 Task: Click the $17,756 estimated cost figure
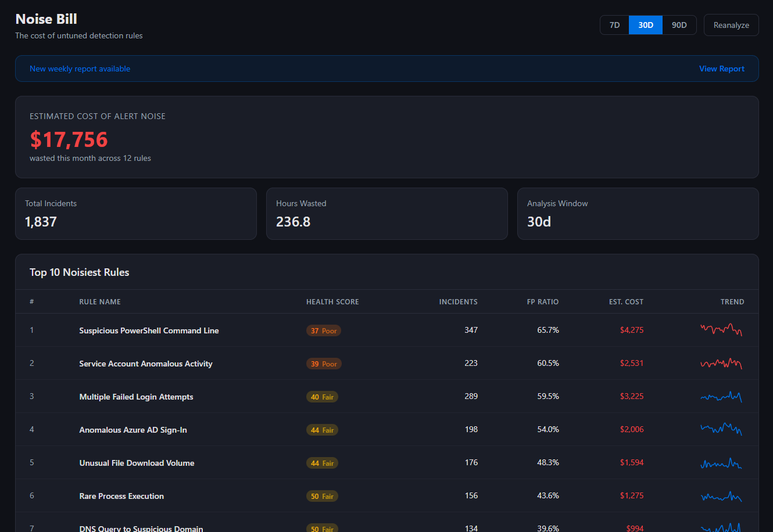click(x=69, y=139)
